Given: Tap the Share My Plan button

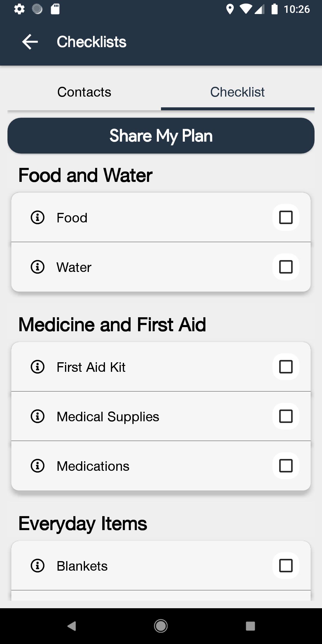Looking at the screenshot, I should [x=161, y=136].
